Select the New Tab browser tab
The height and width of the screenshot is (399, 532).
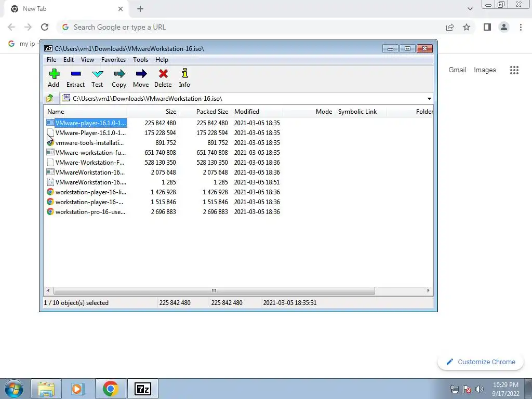(x=66, y=9)
